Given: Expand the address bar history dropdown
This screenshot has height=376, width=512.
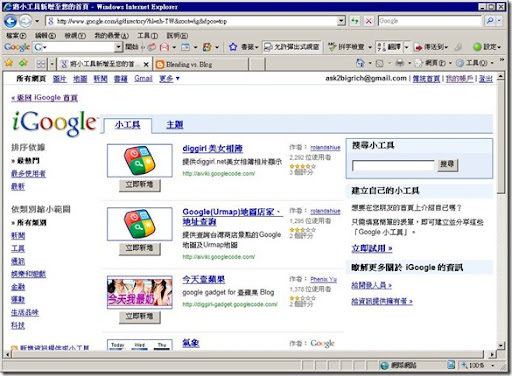Looking at the screenshot, I should [x=341, y=21].
